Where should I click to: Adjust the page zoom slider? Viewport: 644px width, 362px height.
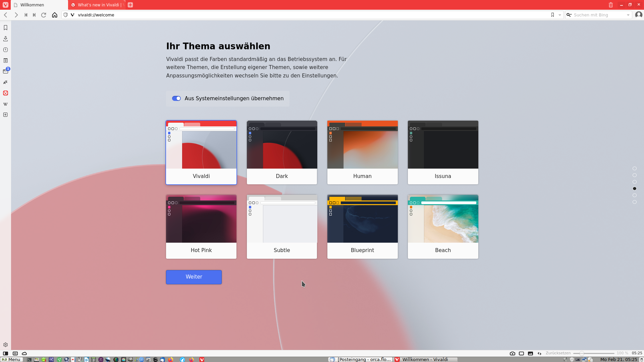coord(594,353)
